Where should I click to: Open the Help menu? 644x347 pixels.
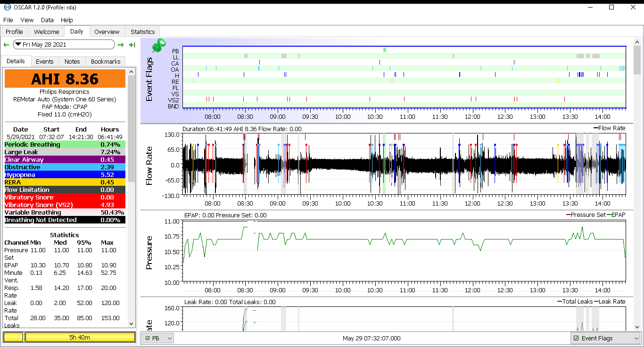[67, 20]
